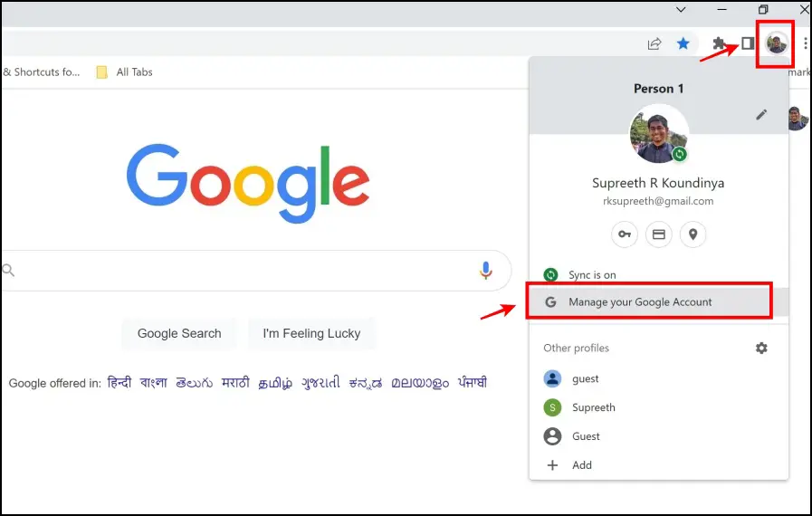
Task: Toggle the side panel icon
Action: click(x=747, y=43)
